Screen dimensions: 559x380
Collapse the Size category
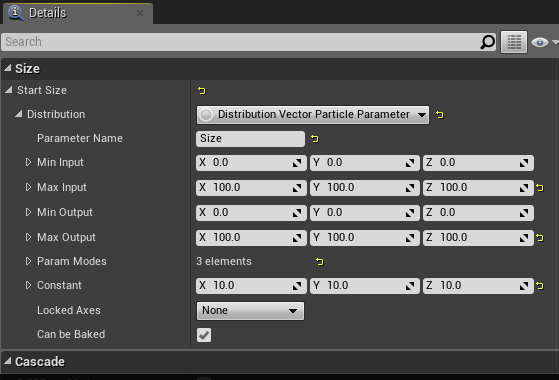click(x=7, y=68)
